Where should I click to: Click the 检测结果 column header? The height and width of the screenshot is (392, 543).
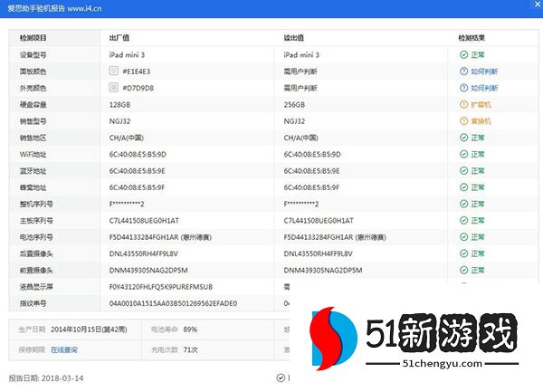(476, 38)
